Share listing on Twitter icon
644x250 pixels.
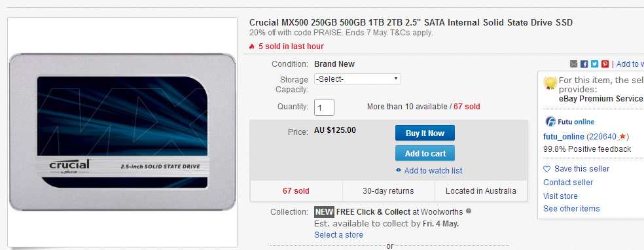(x=595, y=64)
